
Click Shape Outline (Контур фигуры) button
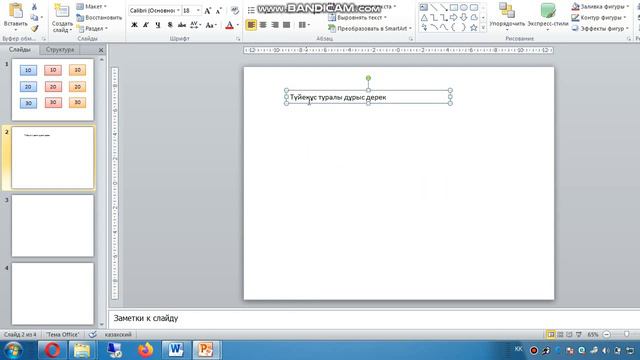coord(598,18)
